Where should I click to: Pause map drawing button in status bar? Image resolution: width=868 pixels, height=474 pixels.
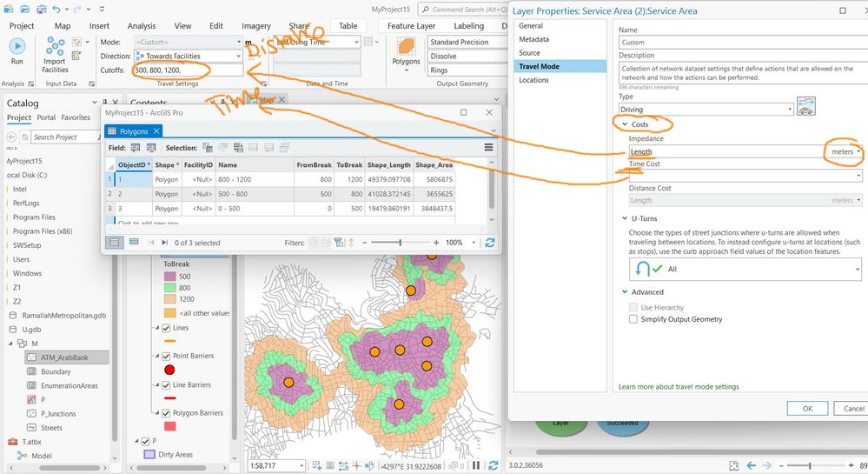tap(476, 465)
